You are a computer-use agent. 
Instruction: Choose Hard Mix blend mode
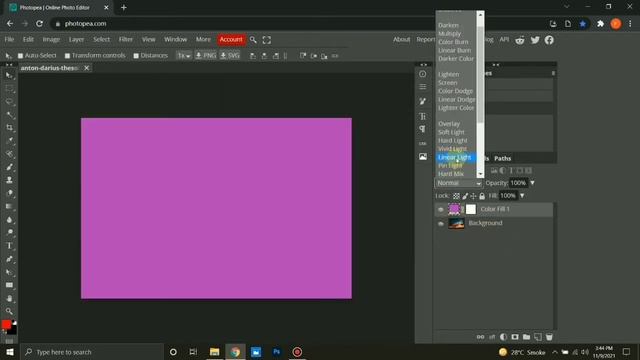click(x=451, y=174)
